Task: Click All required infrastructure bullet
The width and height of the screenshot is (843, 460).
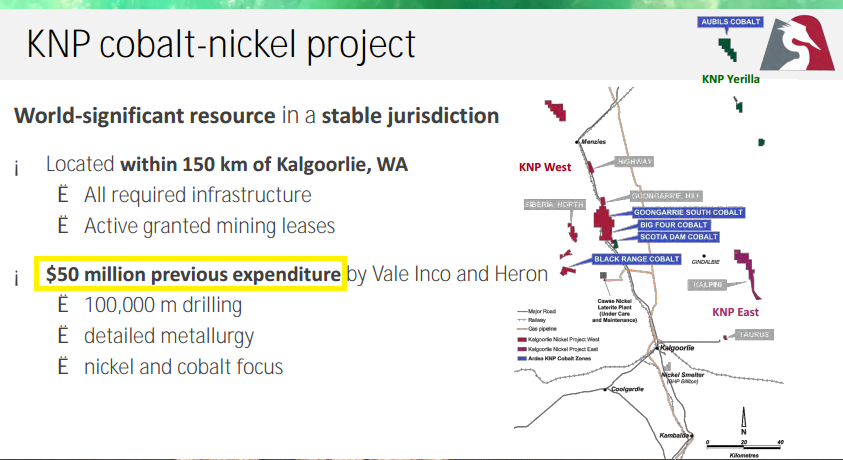Action: (x=197, y=195)
